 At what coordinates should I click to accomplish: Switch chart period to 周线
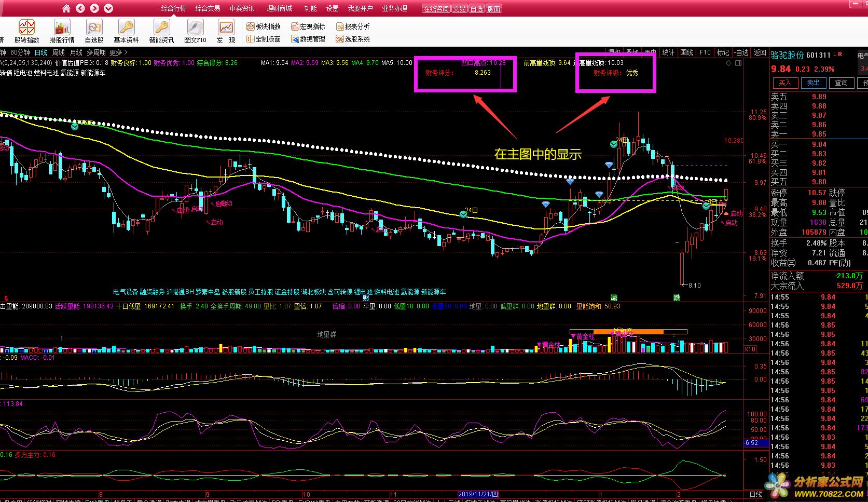point(59,52)
